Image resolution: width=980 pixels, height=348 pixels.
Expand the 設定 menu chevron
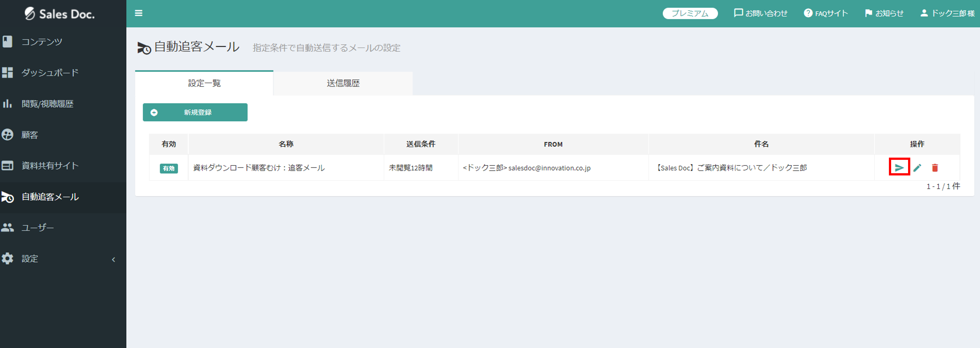click(x=113, y=259)
